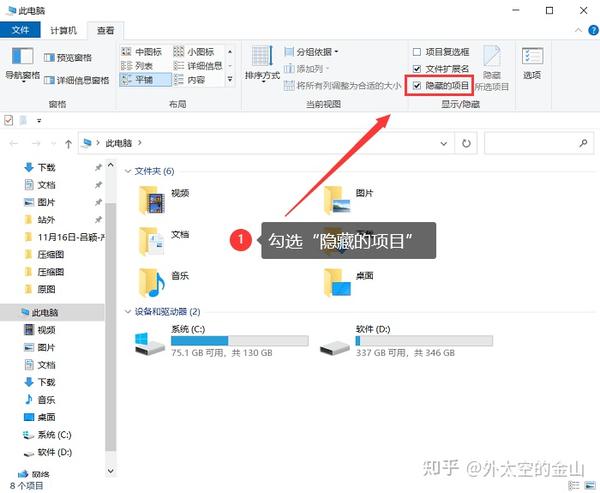Switch to the 查看 ribbon tab
This screenshot has width=600, height=493.
click(105, 30)
